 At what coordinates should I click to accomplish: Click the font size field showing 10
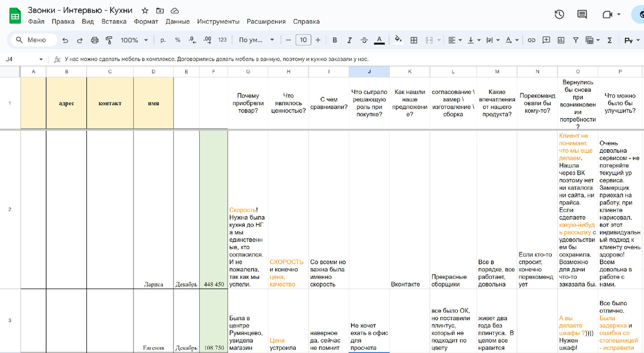click(303, 40)
